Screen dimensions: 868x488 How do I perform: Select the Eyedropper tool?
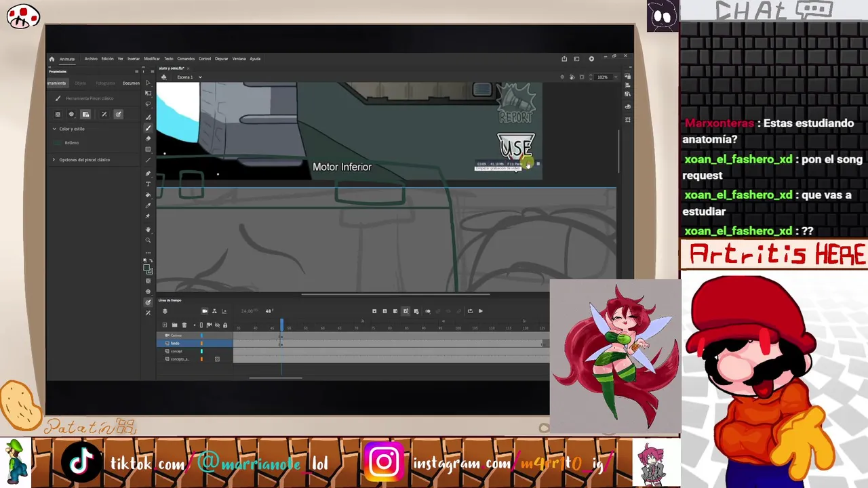click(x=148, y=206)
